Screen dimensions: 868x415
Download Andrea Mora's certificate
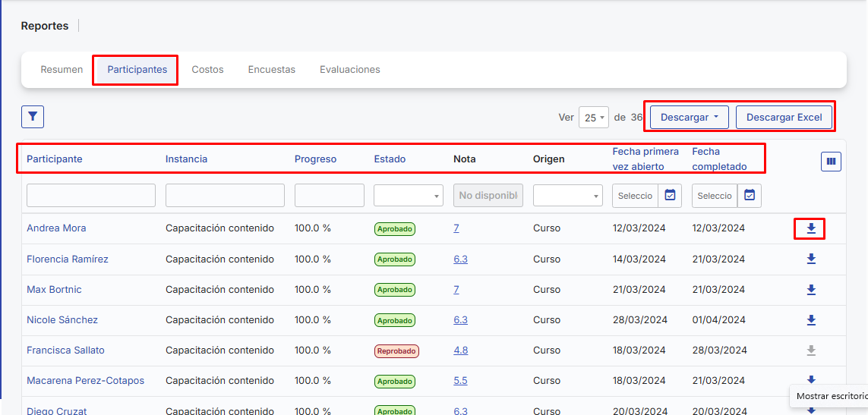click(x=810, y=228)
